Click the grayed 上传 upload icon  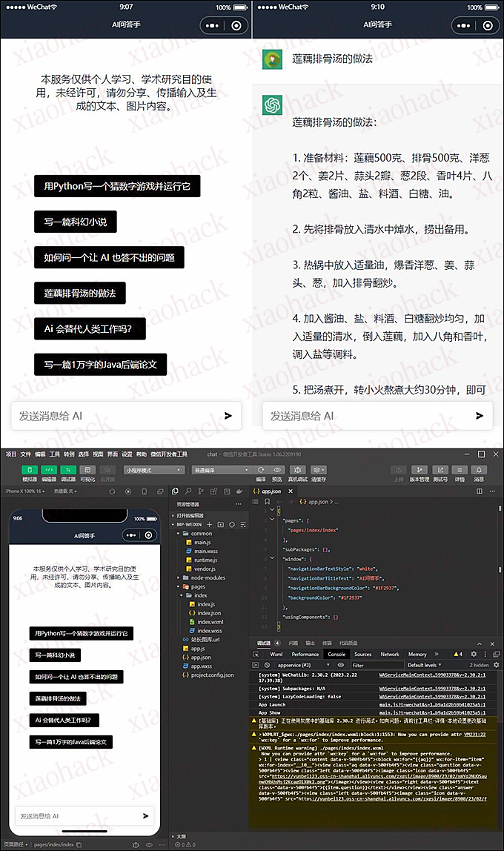[x=399, y=470]
